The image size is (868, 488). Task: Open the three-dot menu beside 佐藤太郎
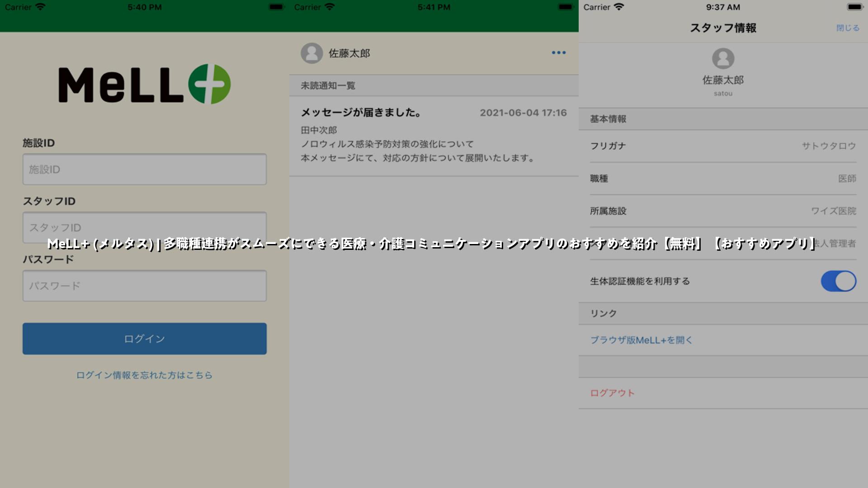[x=559, y=53]
